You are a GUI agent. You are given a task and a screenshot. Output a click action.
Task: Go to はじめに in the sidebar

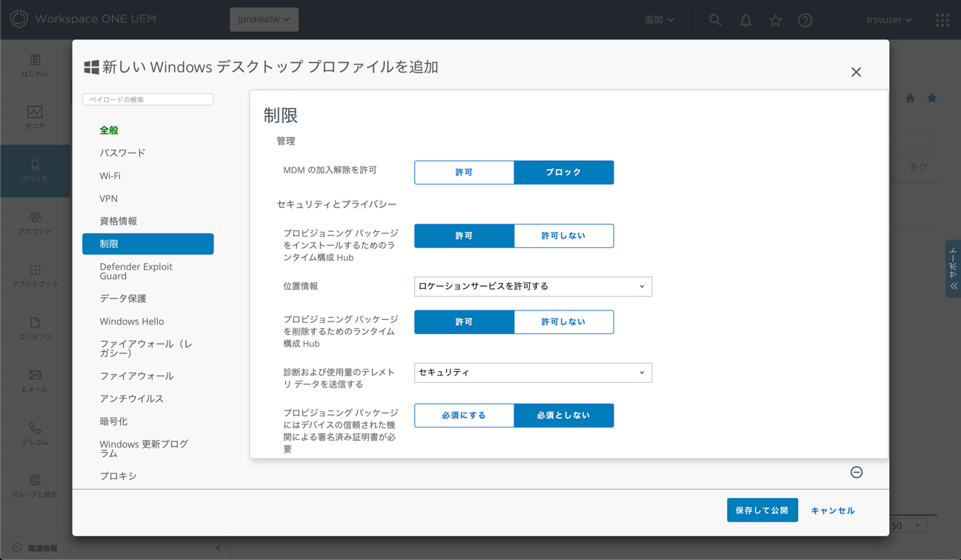pos(35,66)
